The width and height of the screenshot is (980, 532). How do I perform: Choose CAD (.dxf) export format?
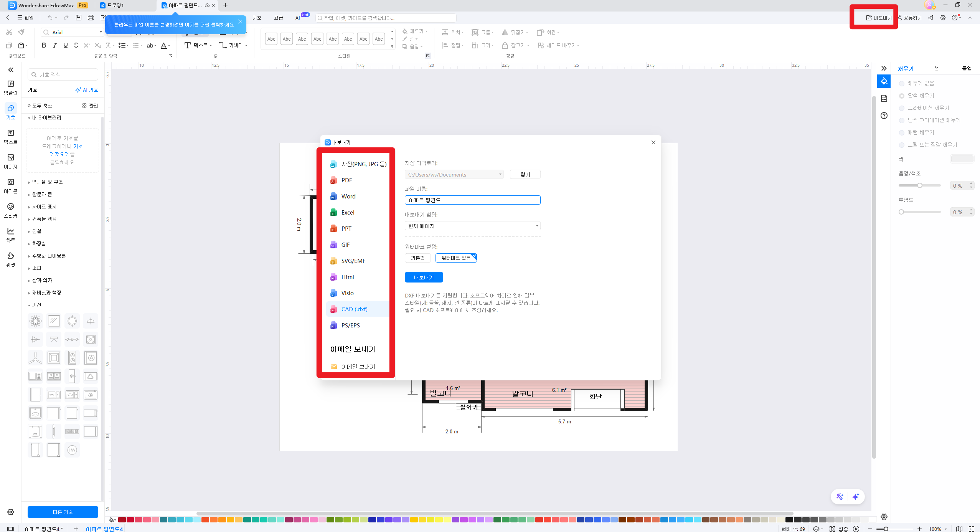coord(354,309)
